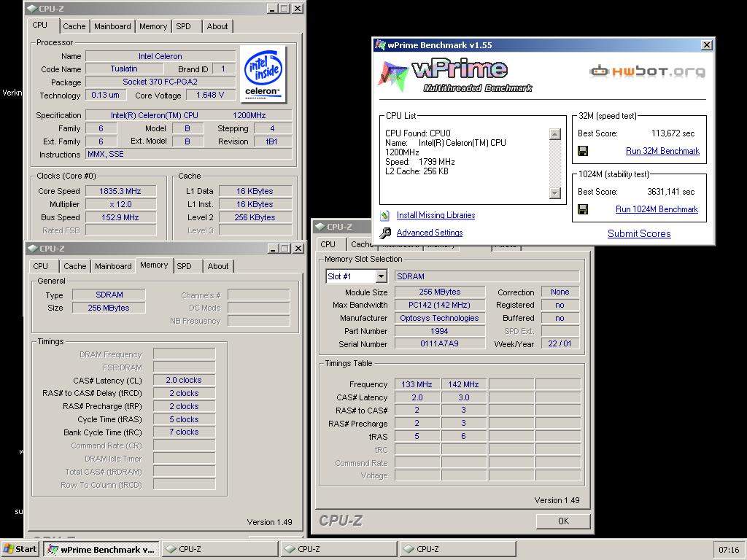The image size is (747, 560).
Task: Click Package field Socket 370 FC-PGA2
Action: point(160,82)
